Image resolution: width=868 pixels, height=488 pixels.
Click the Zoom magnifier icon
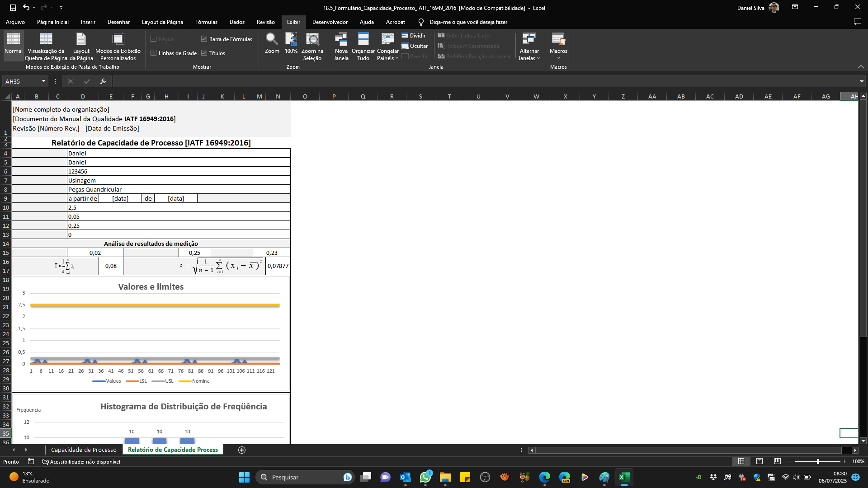tap(271, 43)
